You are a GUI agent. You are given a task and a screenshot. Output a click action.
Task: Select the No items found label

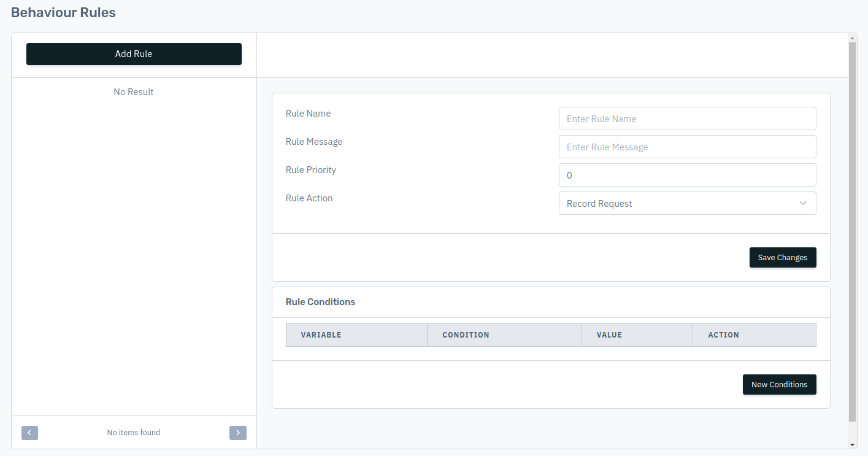134,433
